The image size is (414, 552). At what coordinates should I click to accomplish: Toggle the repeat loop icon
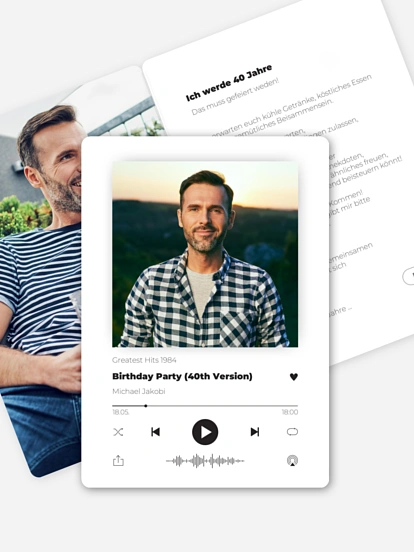click(x=292, y=432)
